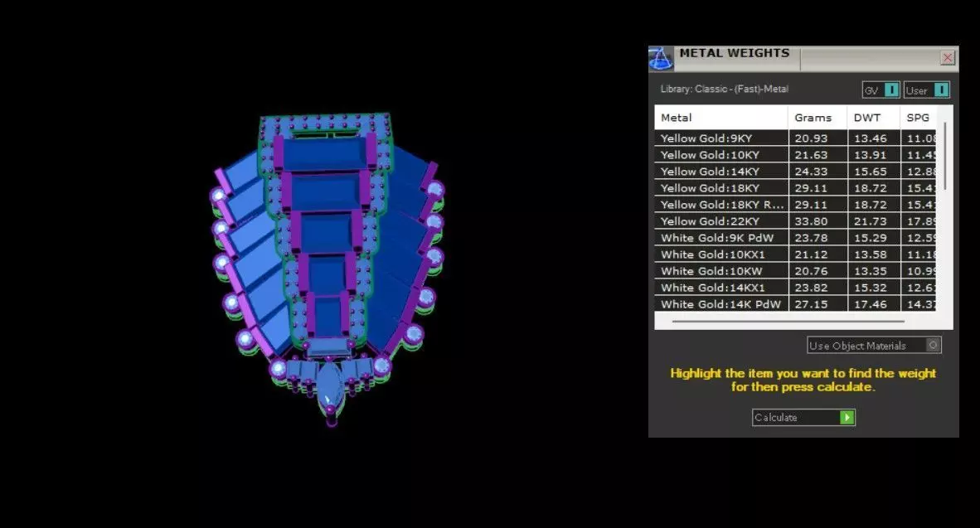This screenshot has width=980, height=528.
Task: Click the 21.73 DWT value
Action: [870, 221]
